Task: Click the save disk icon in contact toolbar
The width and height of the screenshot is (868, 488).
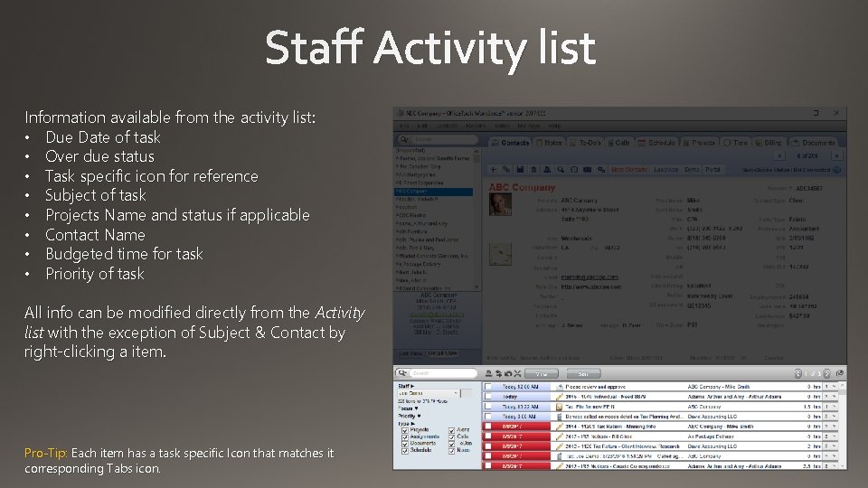Action: [x=520, y=169]
